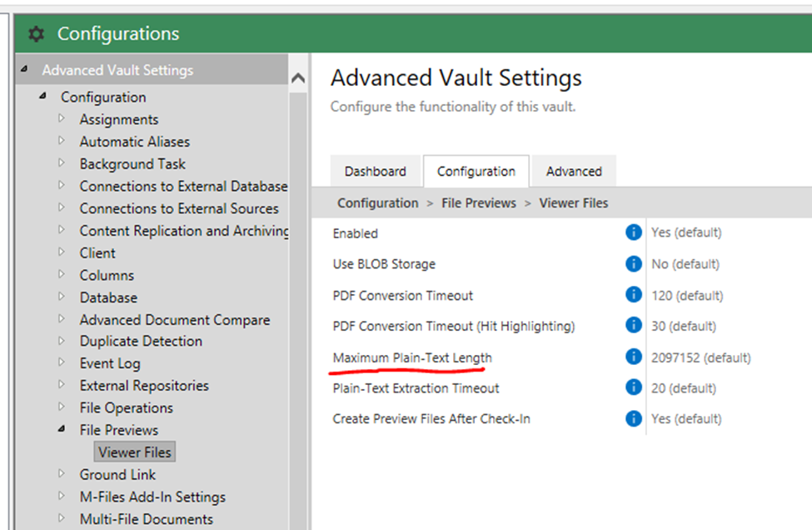The width and height of the screenshot is (812, 530).
Task: Expand the External Repositories arrow
Action: pos(62,385)
